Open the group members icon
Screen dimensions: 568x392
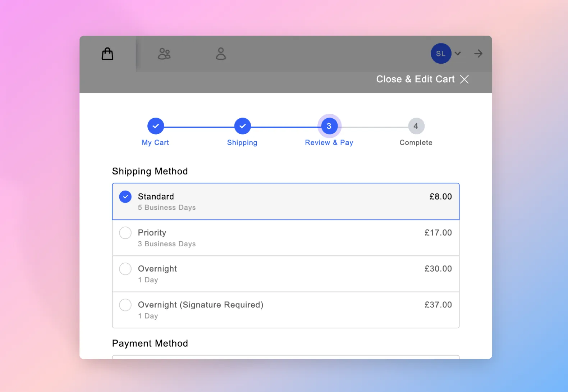(164, 54)
